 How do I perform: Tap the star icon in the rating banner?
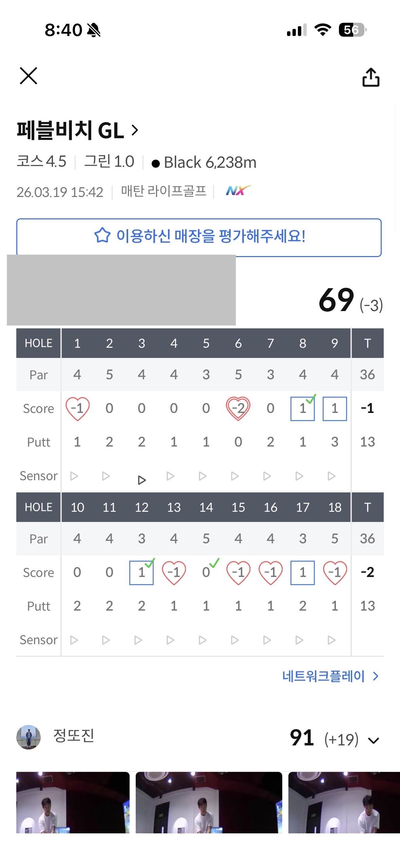pos(102,236)
